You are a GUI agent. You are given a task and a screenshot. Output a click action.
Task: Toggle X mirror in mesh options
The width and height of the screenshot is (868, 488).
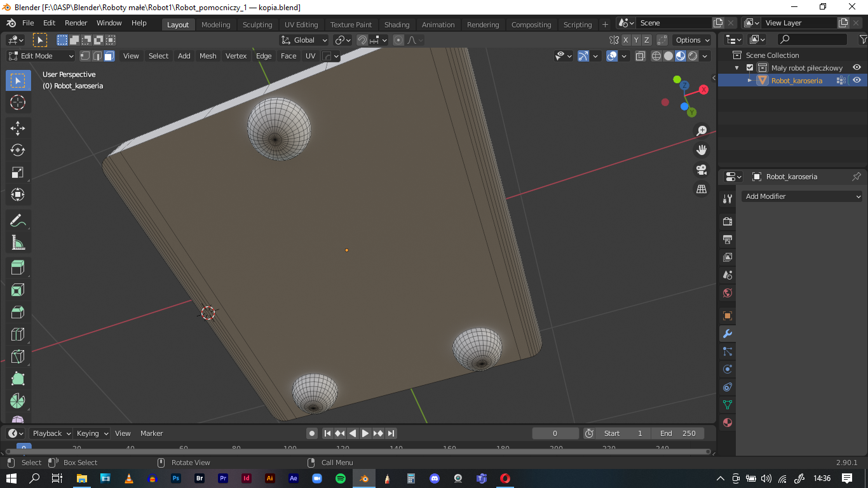[x=626, y=40]
